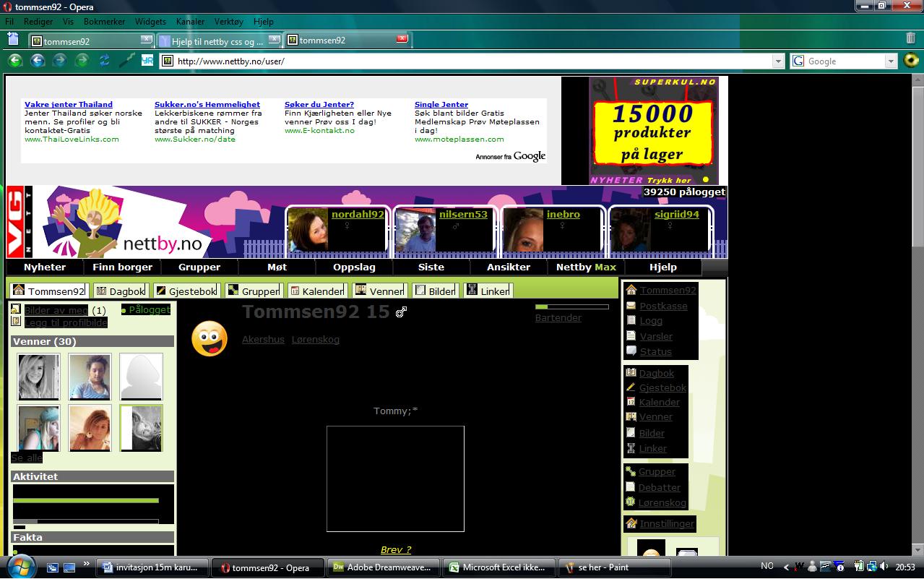Viewport: 924px width, 579px height.
Task: Close the Hjelp til nettby css tab
Action: (x=274, y=39)
